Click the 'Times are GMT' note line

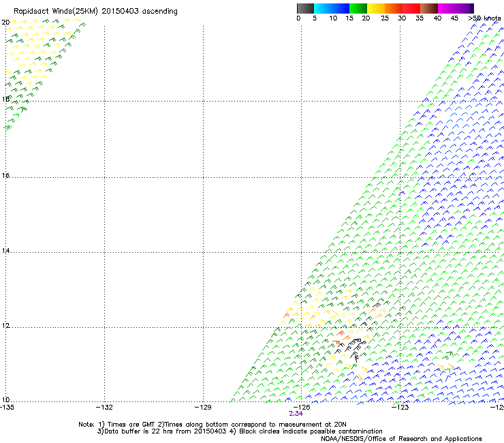tap(212, 425)
